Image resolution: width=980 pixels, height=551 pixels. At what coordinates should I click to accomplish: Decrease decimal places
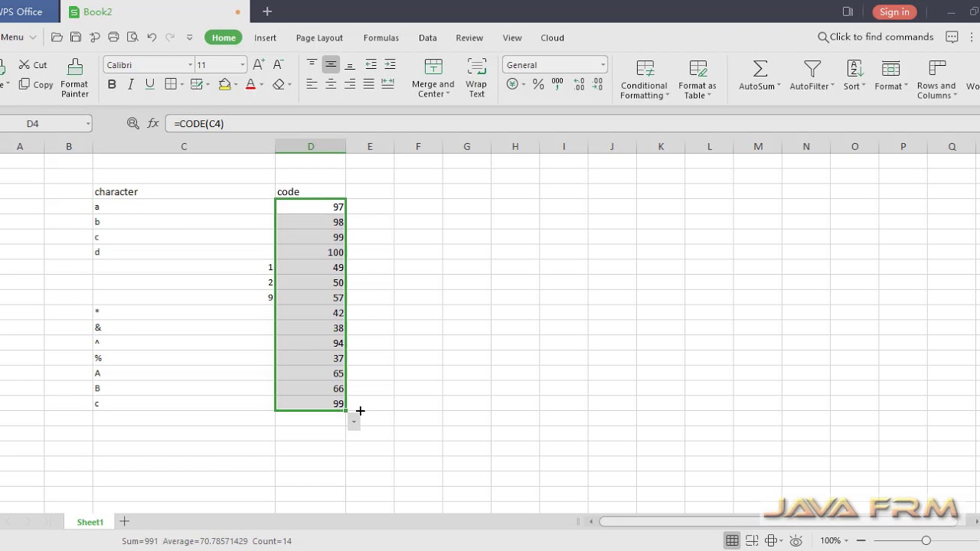point(597,84)
